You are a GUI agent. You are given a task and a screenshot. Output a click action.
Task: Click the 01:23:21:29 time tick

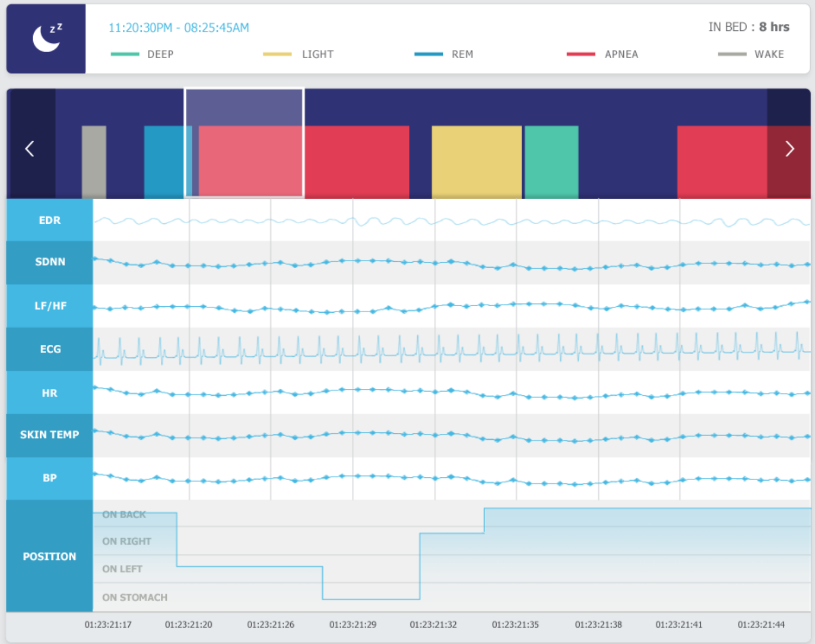(x=353, y=624)
